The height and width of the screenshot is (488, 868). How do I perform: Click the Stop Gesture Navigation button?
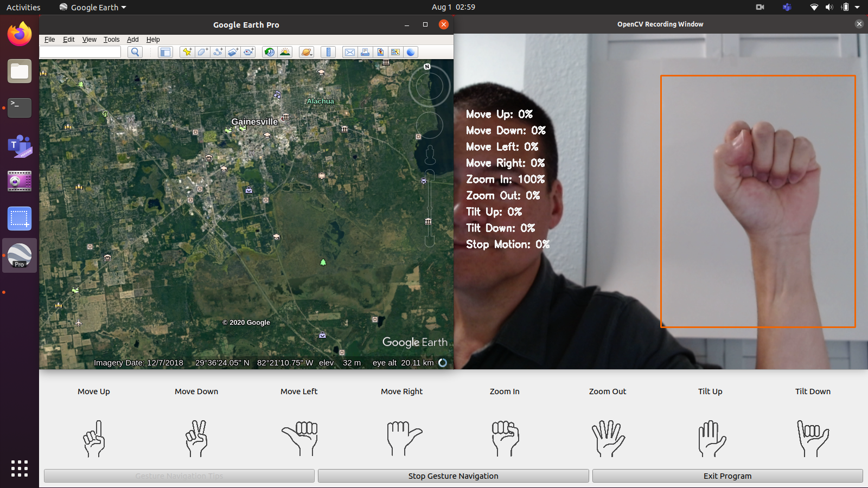pos(454,476)
